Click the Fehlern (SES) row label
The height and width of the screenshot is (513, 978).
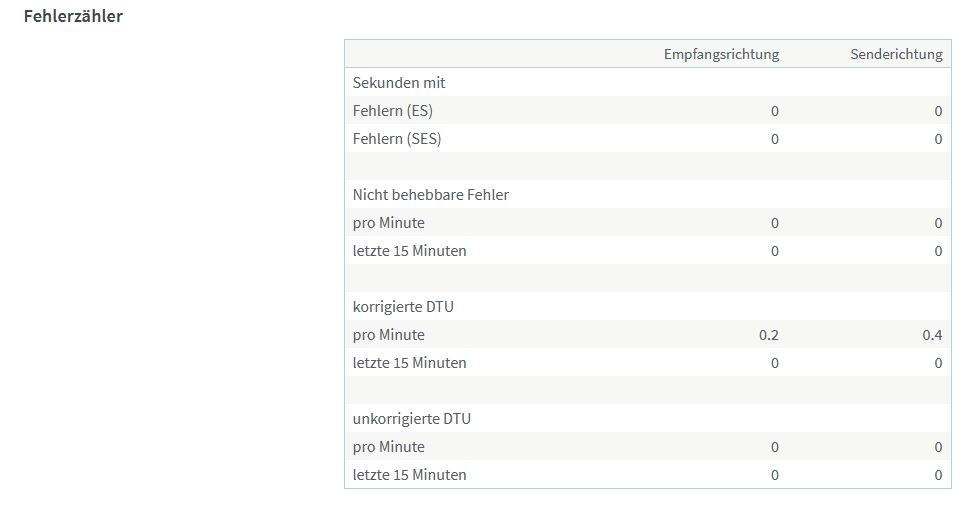(397, 139)
